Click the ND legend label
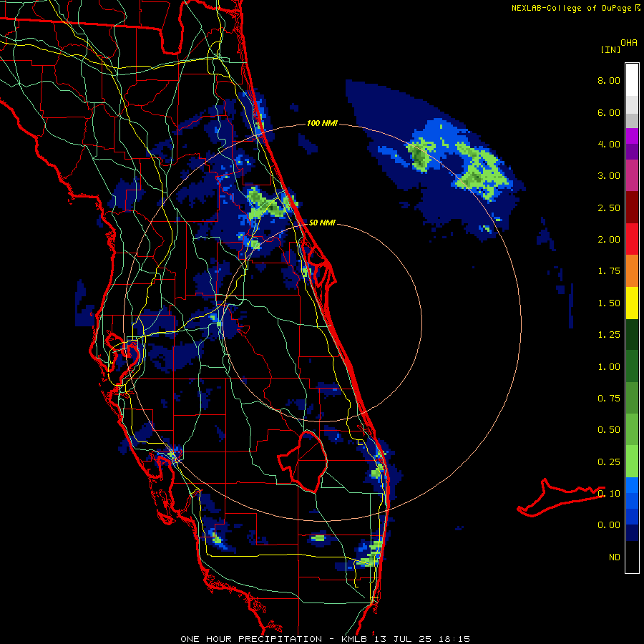Screen dimensions: 644x644 pos(615,557)
